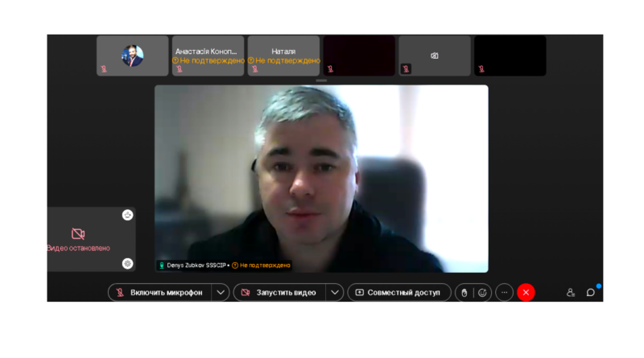Open the emoji reactions icon
This screenshot has width=644, height=358.
pos(482,293)
